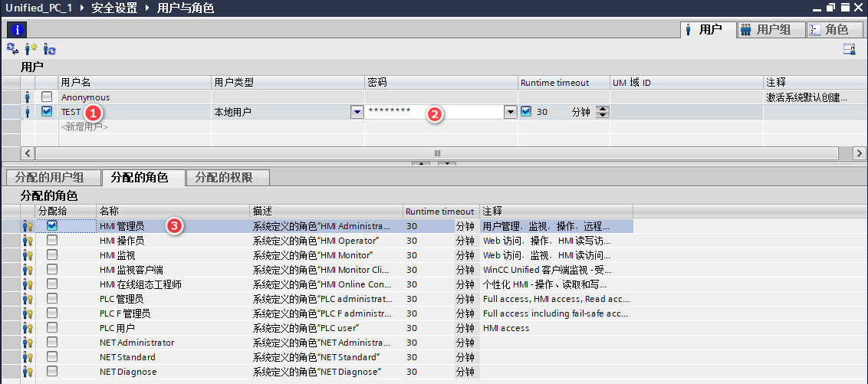Click the role icon beside HMI 监视
Image resolution: width=868 pixels, height=384 pixels.
click(28, 255)
